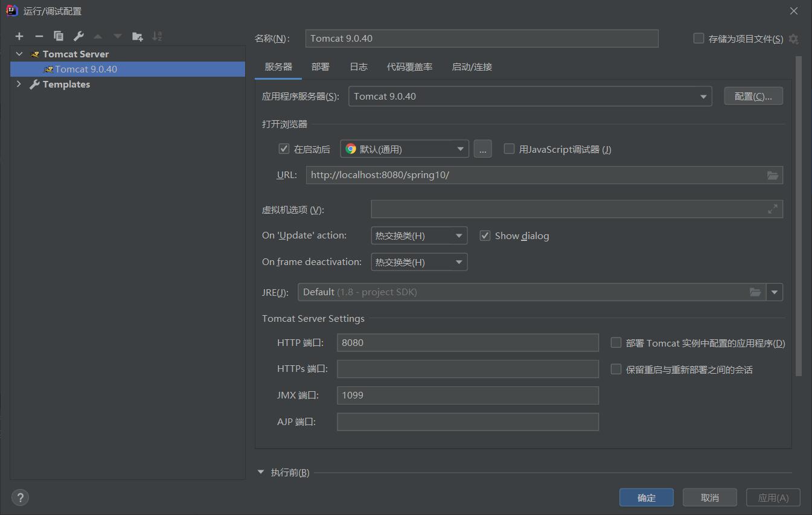812x515 pixels.
Task: Sort configurations alphabetically icon
Action: click(157, 36)
